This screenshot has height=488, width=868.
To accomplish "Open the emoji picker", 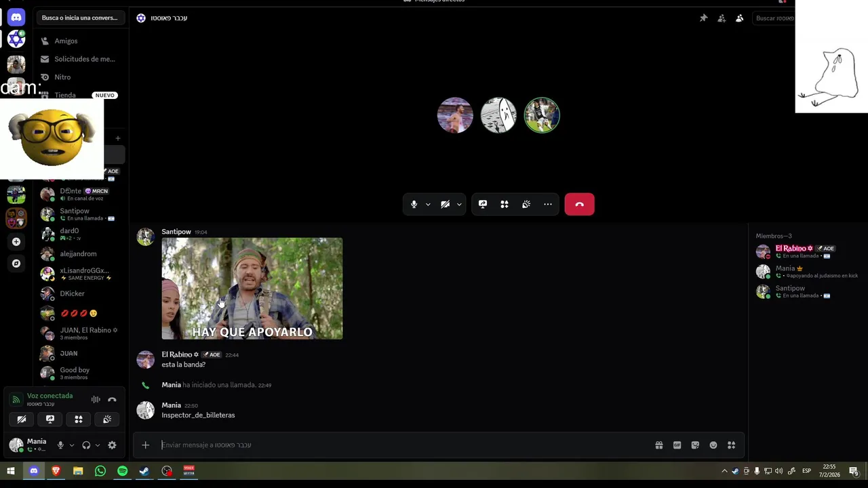I will pyautogui.click(x=713, y=445).
